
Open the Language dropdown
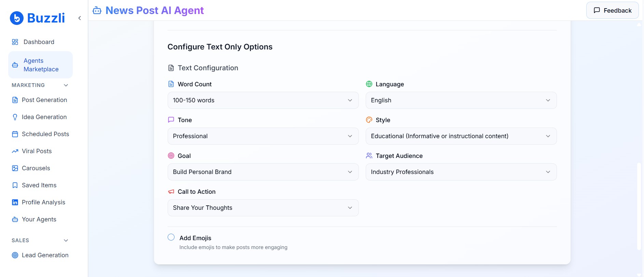(x=461, y=100)
